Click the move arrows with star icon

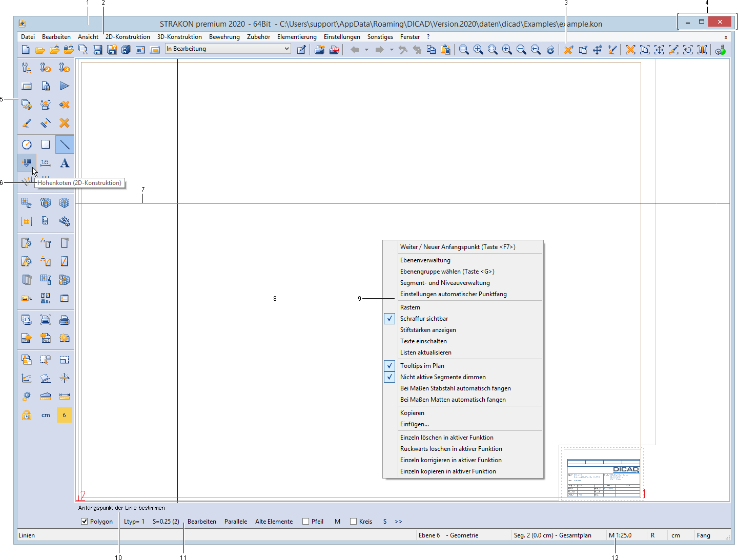(597, 50)
